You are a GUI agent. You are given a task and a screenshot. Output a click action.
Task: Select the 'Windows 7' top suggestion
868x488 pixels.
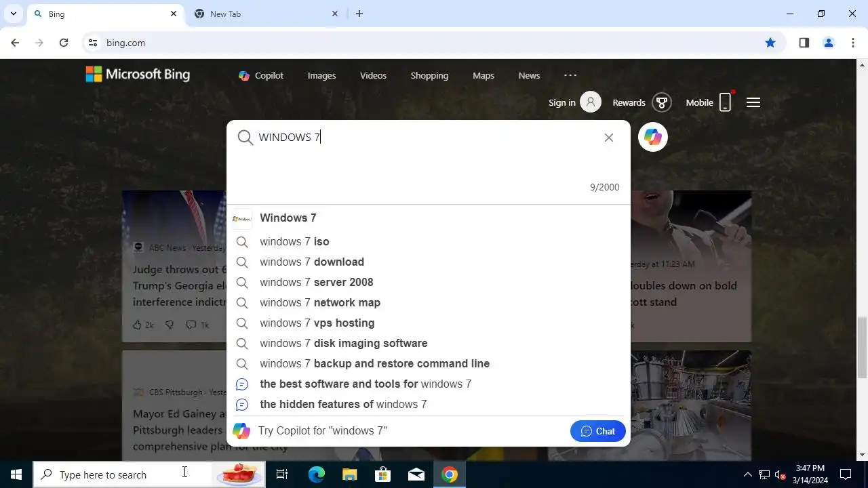(x=429, y=218)
